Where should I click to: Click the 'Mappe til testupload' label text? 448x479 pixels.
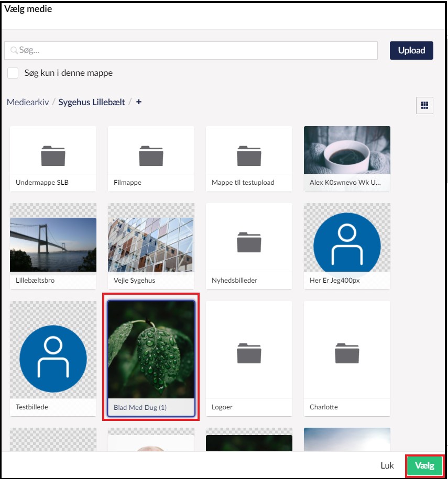point(243,182)
